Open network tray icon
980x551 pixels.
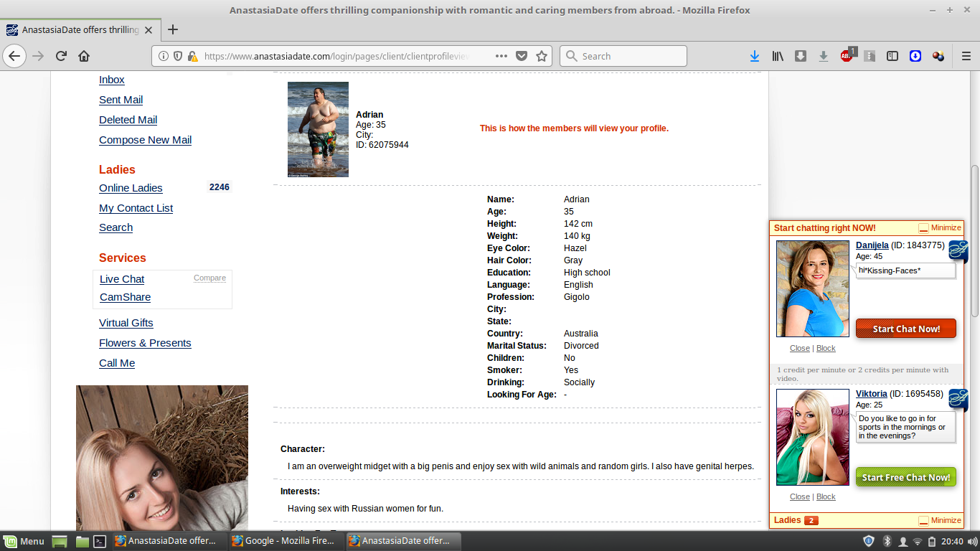coord(918,541)
